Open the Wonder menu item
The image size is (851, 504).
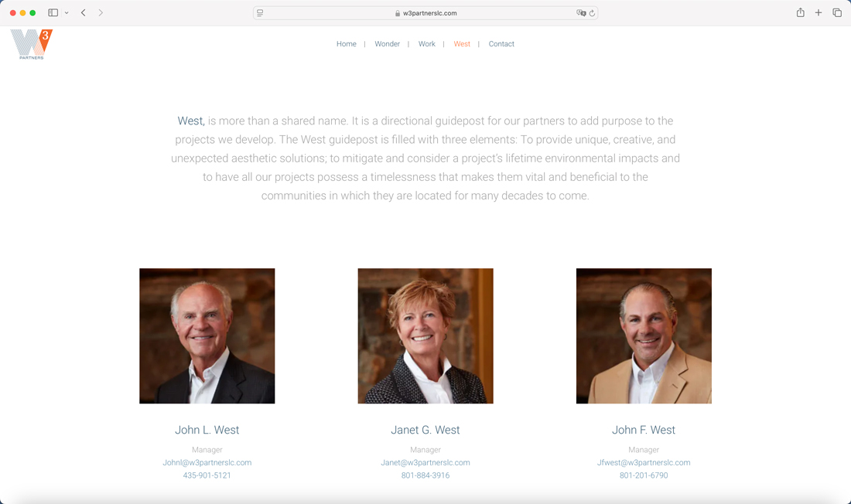[387, 44]
